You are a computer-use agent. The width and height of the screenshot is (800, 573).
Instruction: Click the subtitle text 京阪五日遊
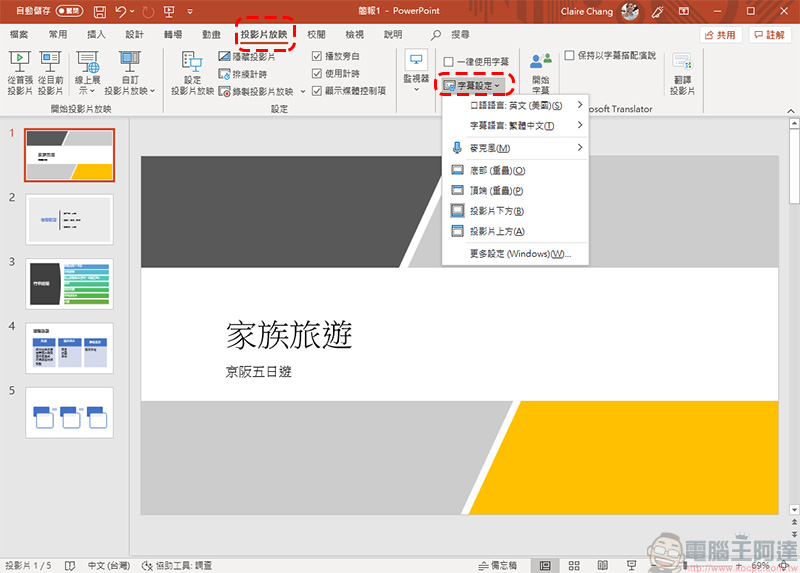pos(258,372)
